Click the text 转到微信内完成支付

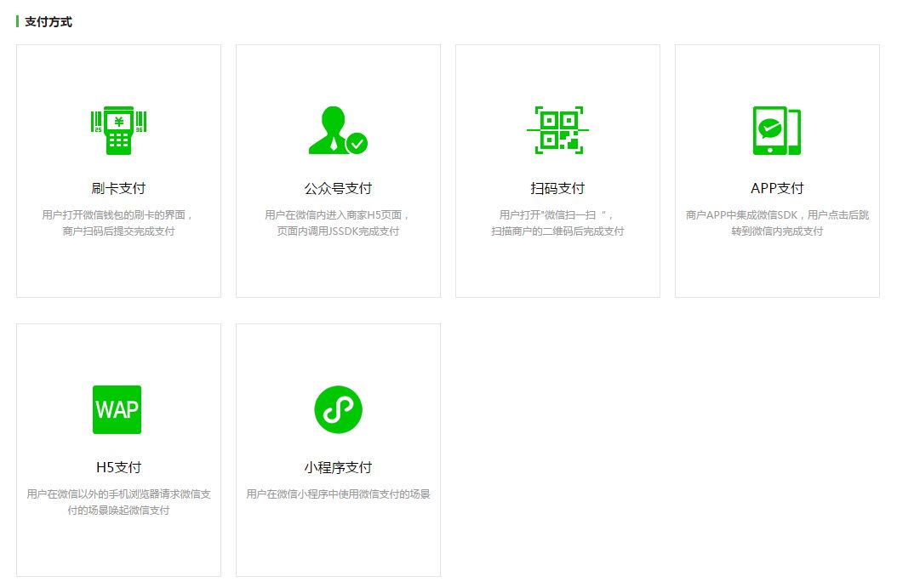tap(778, 231)
